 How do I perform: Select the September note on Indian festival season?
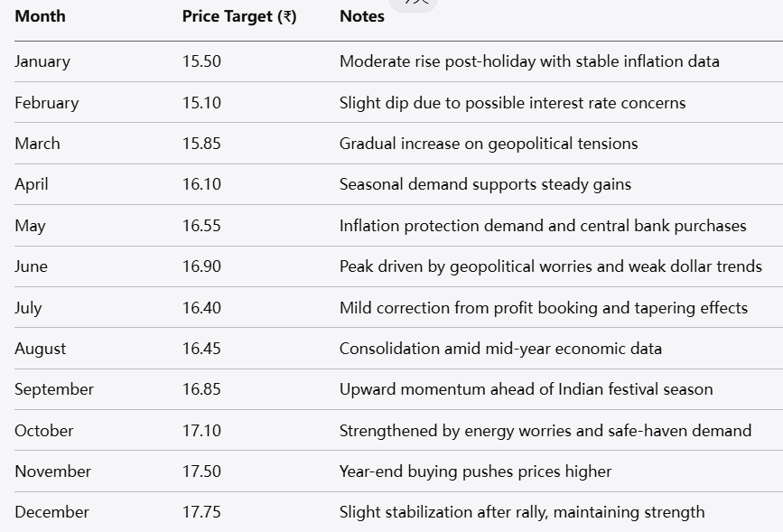pyautogui.click(x=526, y=389)
